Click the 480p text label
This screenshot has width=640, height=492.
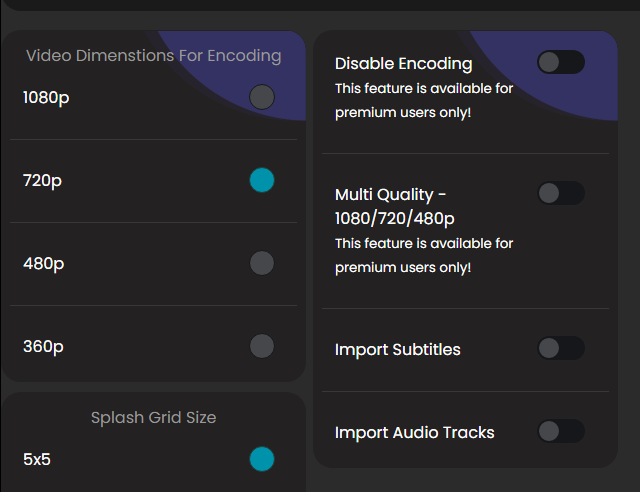44,264
